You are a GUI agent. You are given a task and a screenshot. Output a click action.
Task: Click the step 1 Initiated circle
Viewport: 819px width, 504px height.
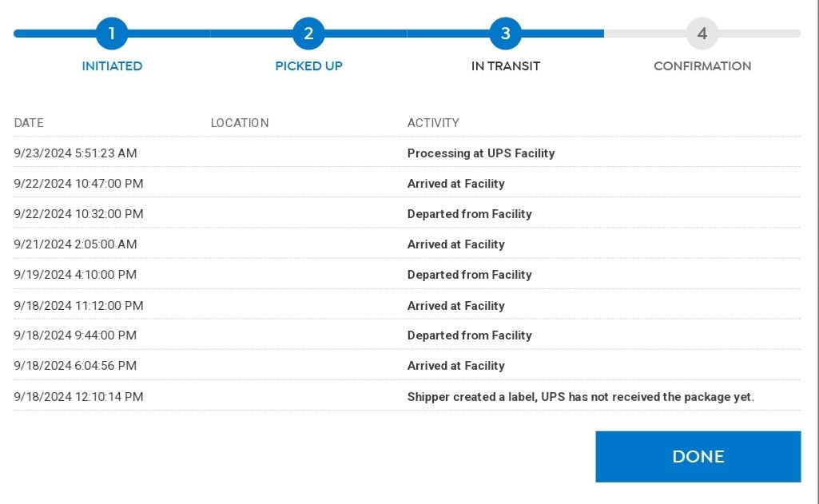point(112,34)
